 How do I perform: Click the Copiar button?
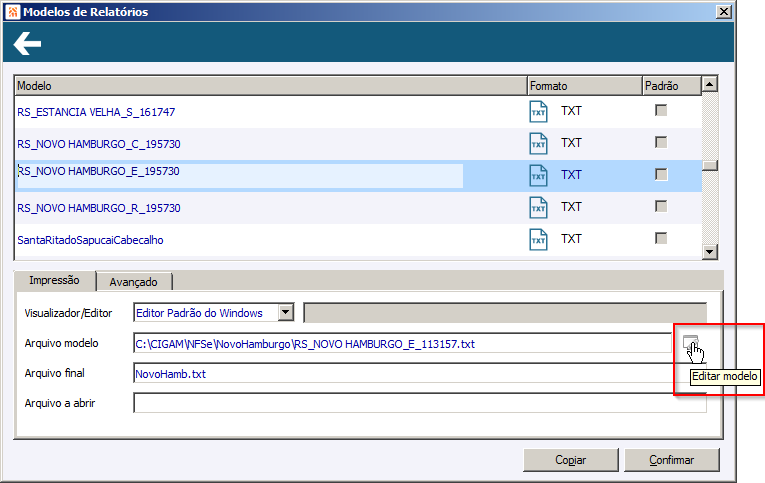click(570, 460)
